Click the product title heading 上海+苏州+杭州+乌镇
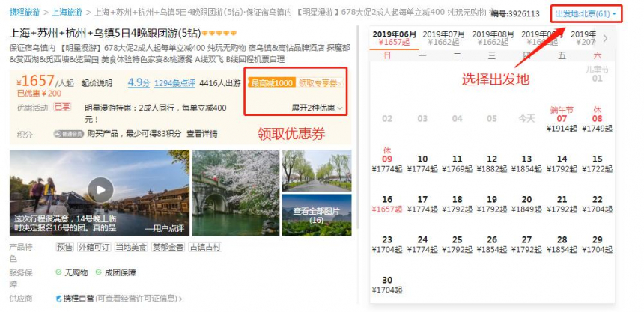 click(105, 32)
